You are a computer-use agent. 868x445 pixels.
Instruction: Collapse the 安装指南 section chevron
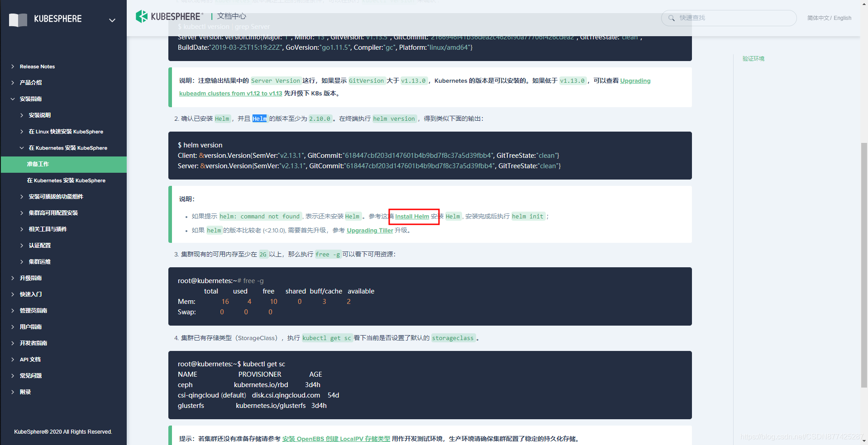[x=13, y=99]
